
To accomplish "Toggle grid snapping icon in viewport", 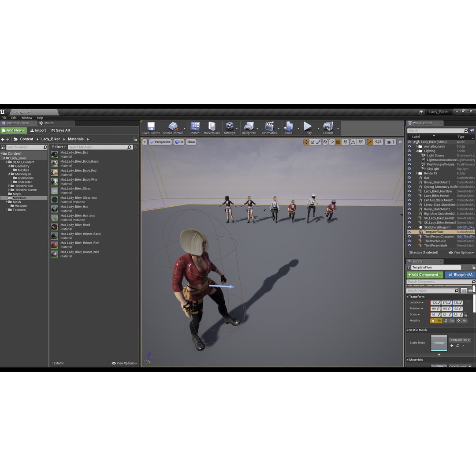I will tap(338, 142).
